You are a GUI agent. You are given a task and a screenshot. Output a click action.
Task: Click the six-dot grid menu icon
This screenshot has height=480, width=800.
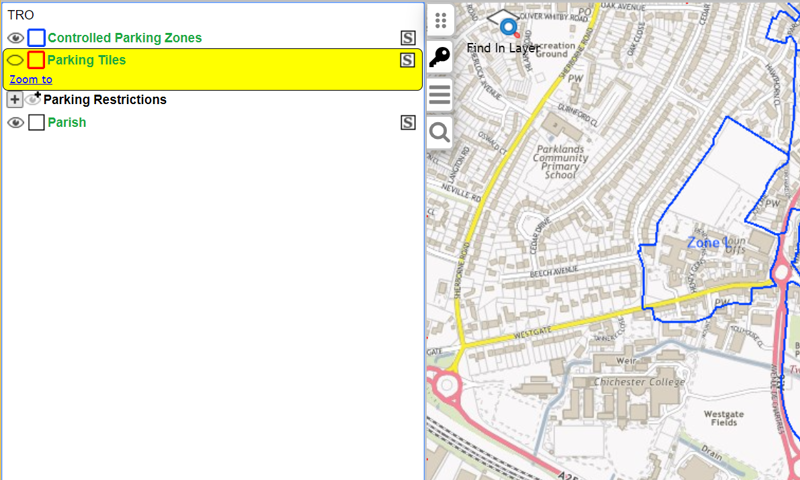pyautogui.click(x=440, y=20)
